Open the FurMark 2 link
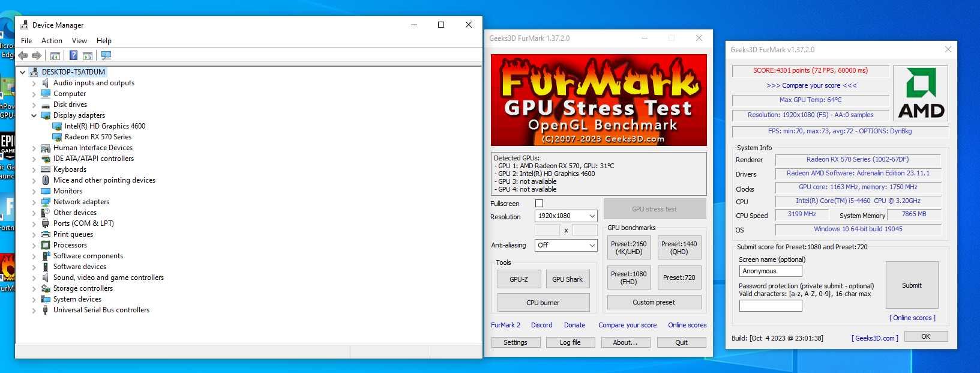The width and height of the screenshot is (980, 373). 506,325
